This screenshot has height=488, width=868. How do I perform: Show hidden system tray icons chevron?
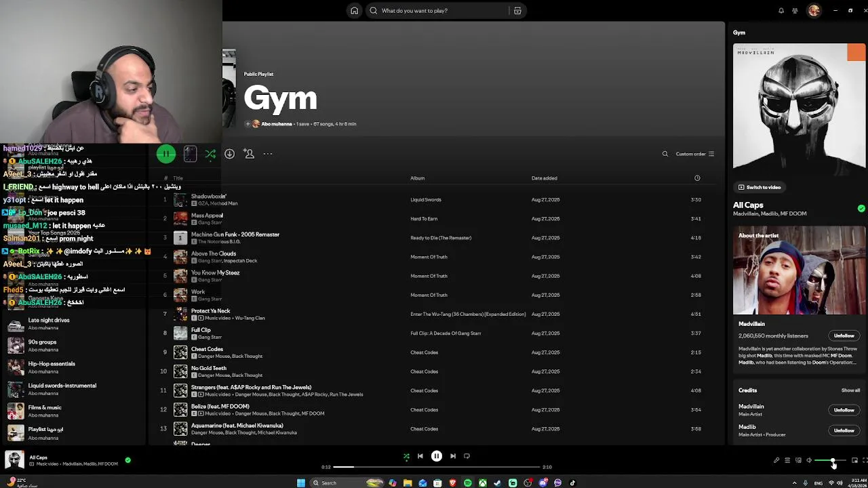point(794,483)
